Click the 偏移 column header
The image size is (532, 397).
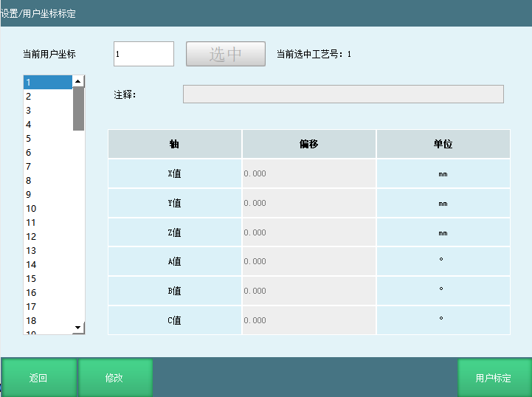308,144
